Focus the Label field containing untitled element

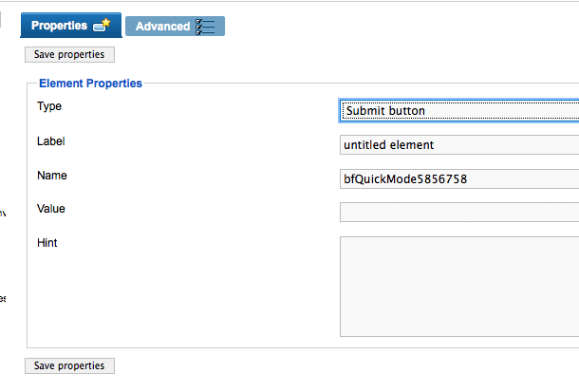point(459,144)
